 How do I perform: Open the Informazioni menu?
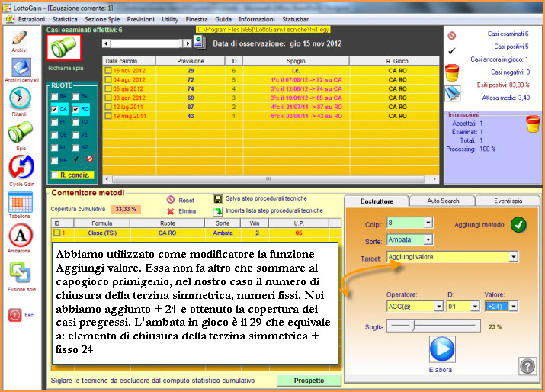point(257,19)
